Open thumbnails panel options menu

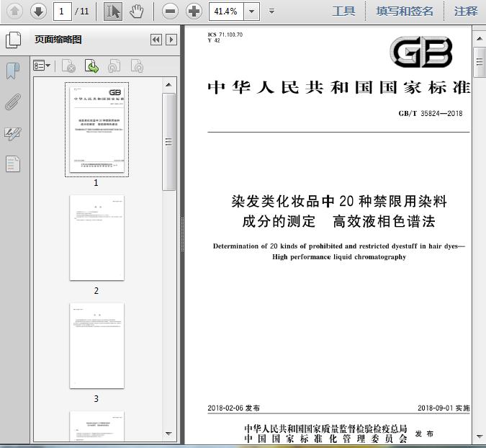pos(42,66)
